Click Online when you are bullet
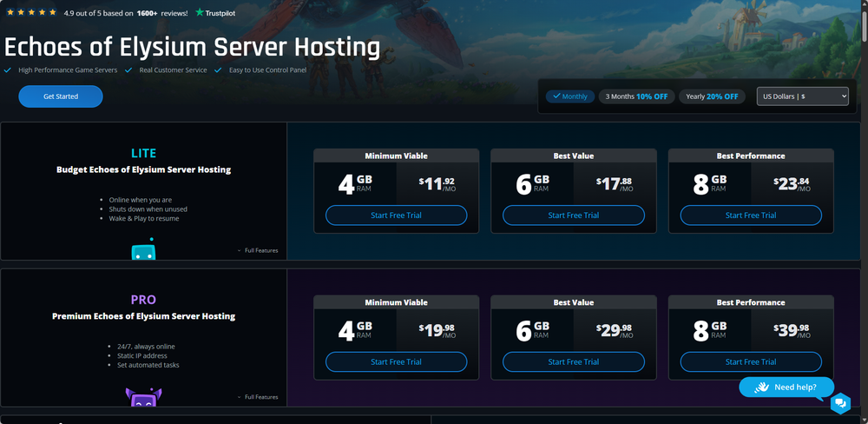This screenshot has width=868, height=424. [x=141, y=200]
